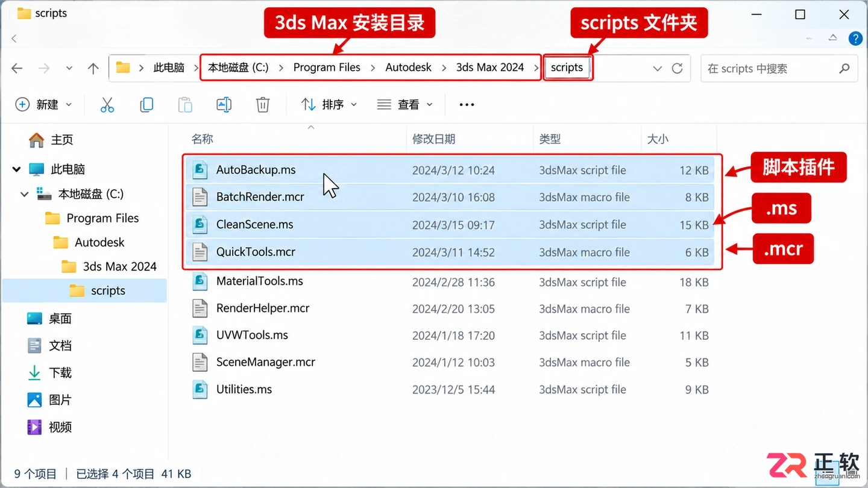Go back with the left arrow
Image resolution: width=868 pixels, height=488 pixels.
17,68
